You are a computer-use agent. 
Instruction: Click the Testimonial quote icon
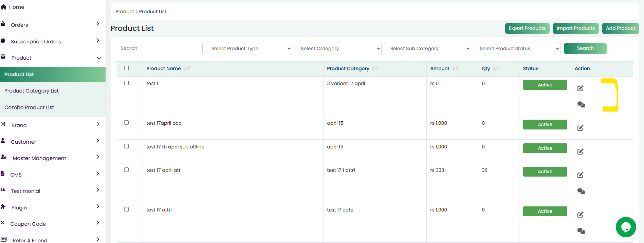pyautogui.click(x=3, y=190)
